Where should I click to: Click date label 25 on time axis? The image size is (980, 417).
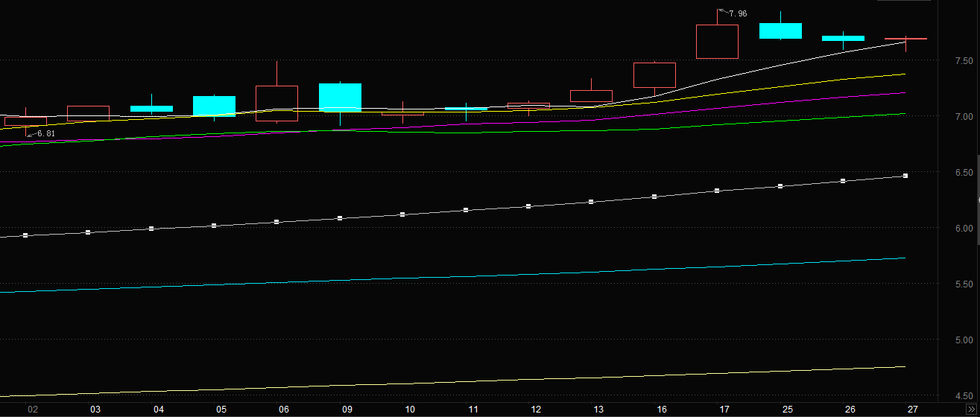click(x=787, y=410)
